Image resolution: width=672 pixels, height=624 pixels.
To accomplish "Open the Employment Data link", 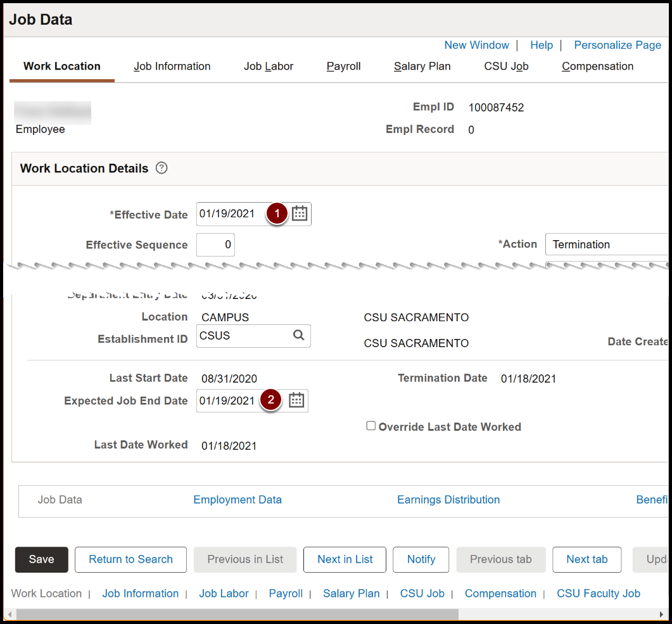I will (238, 500).
